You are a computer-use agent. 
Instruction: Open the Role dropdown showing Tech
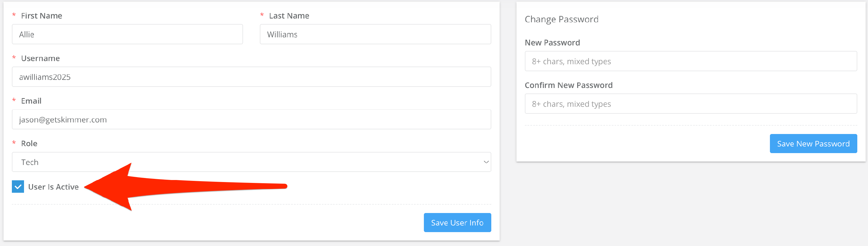tap(251, 162)
